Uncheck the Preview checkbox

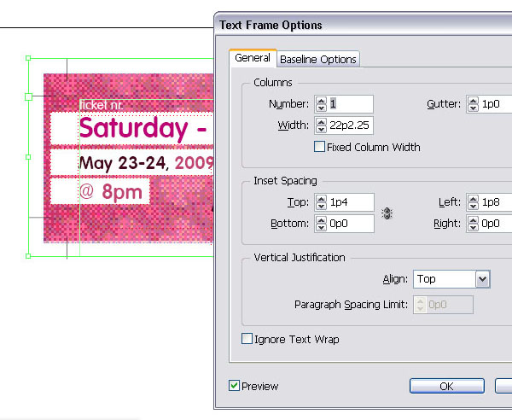[234, 386]
